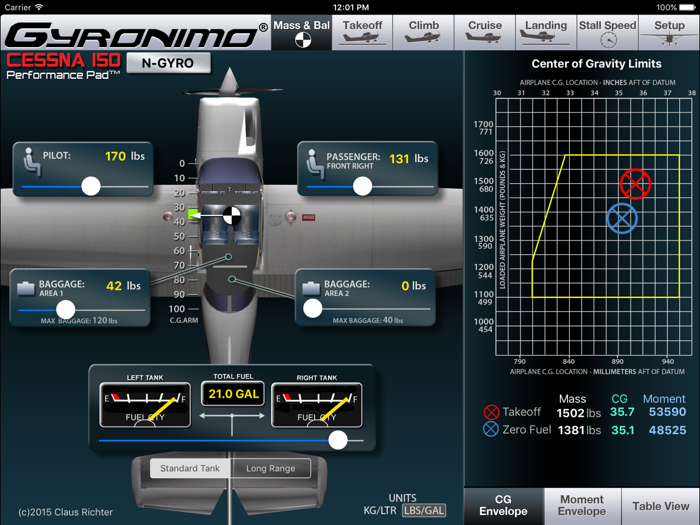Click the airplane icon under Landing
This screenshot has height=525, width=700.
click(x=545, y=38)
